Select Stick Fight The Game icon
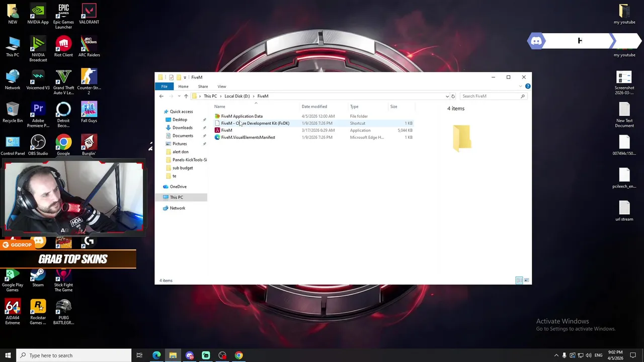The height and width of the screenshot is (362, 644). click(63, 280)
